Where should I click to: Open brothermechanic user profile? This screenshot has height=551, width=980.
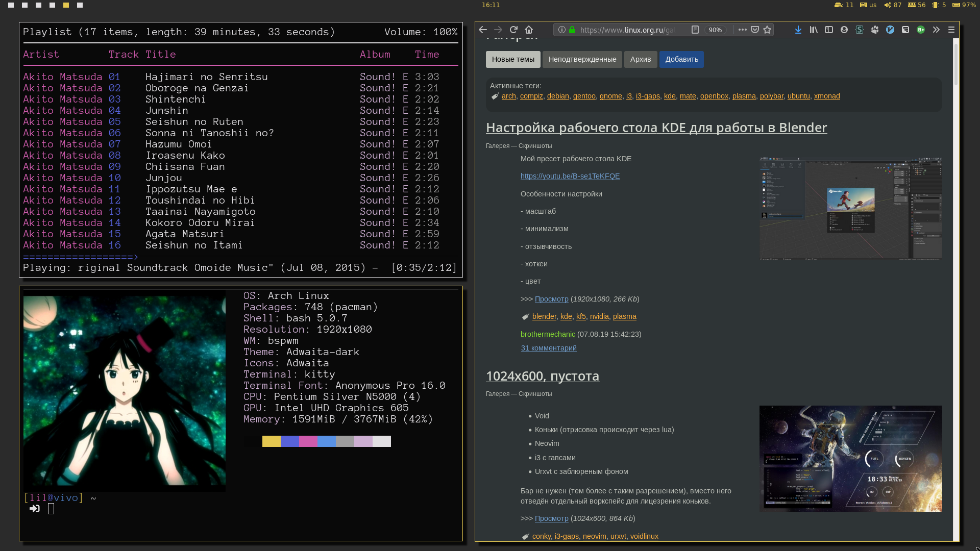click(x=548, y=334)
